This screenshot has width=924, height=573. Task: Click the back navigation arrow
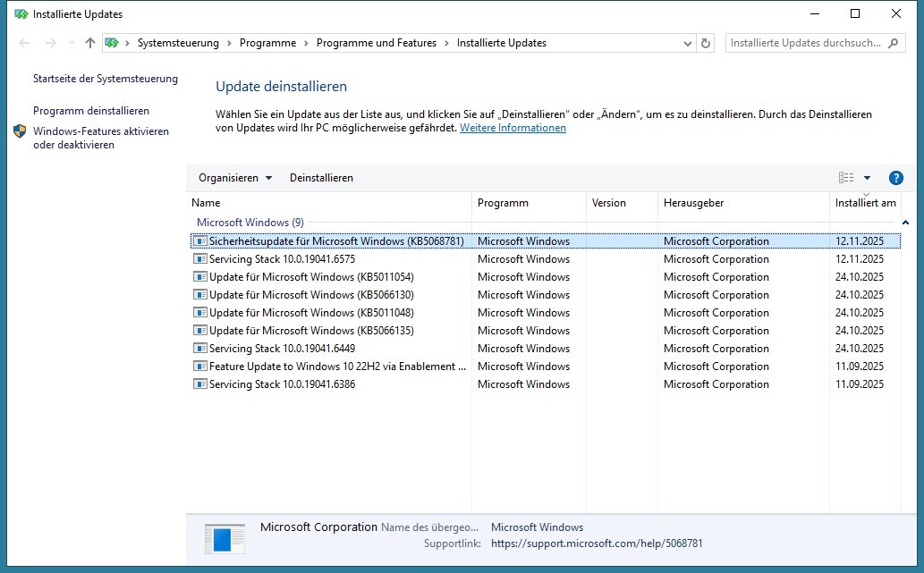tap(24, 43)
